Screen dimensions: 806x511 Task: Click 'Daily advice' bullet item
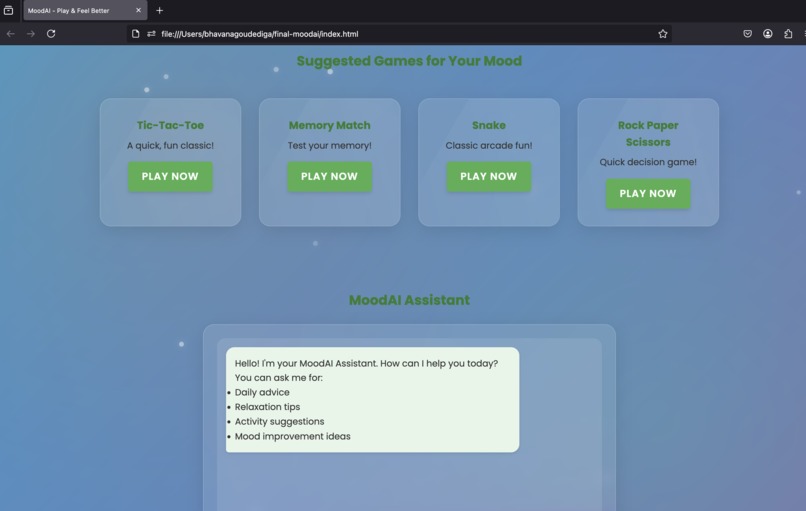coord(262,392)
